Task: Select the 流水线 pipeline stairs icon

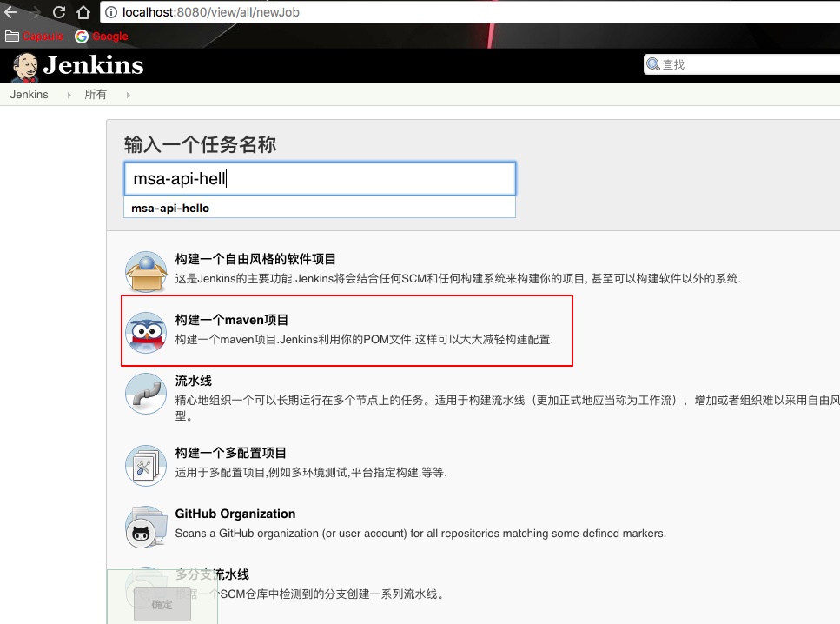Action: pyautogui.click(x=145, y=394)
